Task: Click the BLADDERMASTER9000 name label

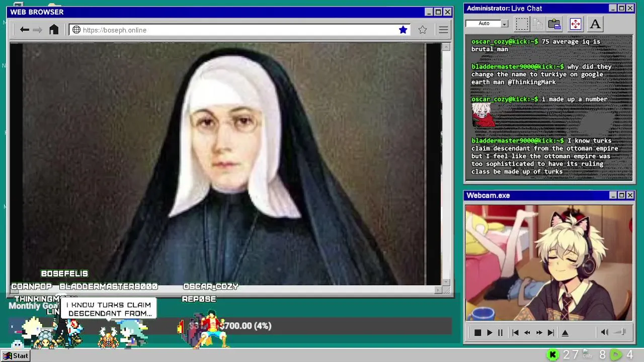Action: point(109,286)
